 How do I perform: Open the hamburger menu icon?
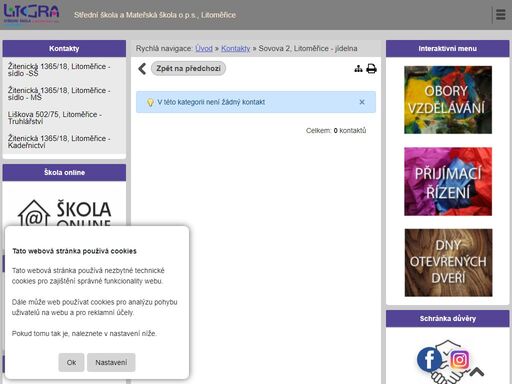[x=500, y=15]
